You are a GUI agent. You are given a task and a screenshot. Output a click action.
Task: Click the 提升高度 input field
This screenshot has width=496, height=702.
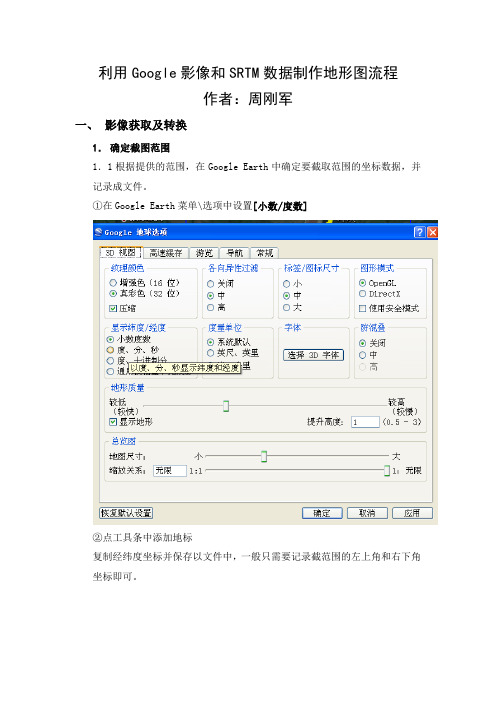click(x=365, y=422)
